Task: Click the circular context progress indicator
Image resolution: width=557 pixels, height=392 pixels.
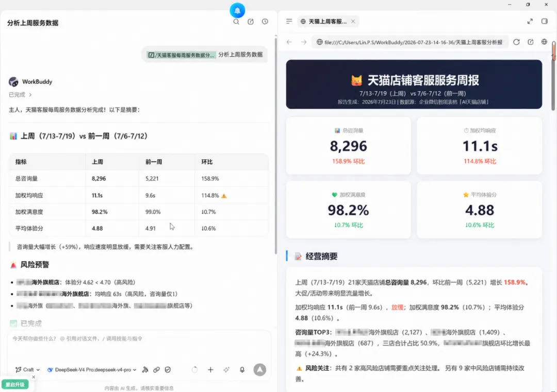Action: pyautogui.click(x=194, y=370)
